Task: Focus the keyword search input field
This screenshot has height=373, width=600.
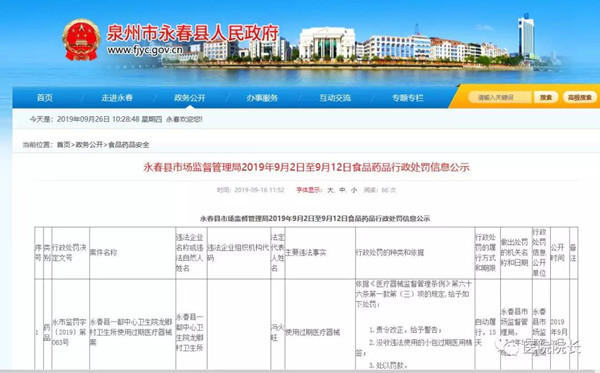Action: click(500, 98)
